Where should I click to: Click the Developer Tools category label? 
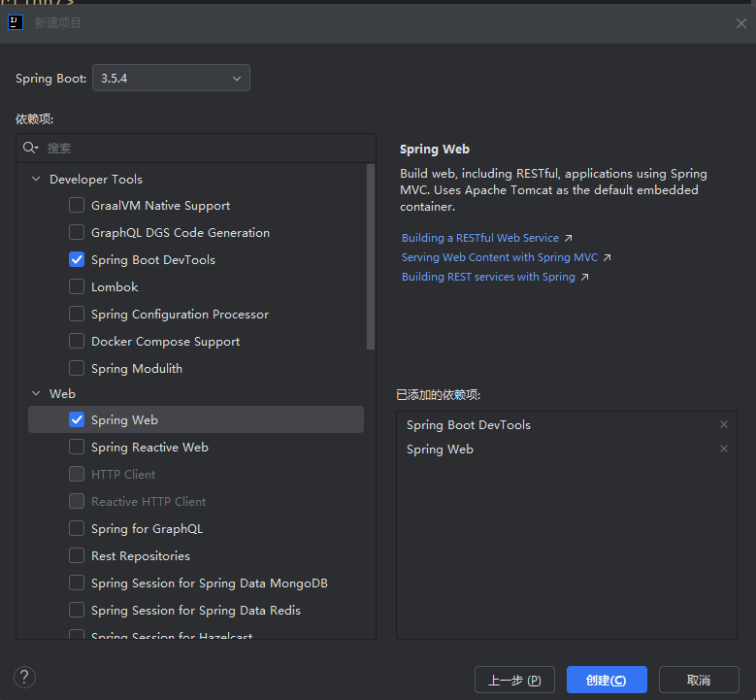click(96, 180)
